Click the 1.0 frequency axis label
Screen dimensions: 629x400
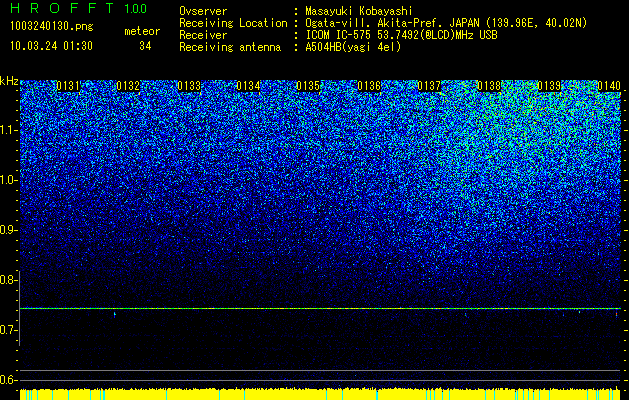8,180
